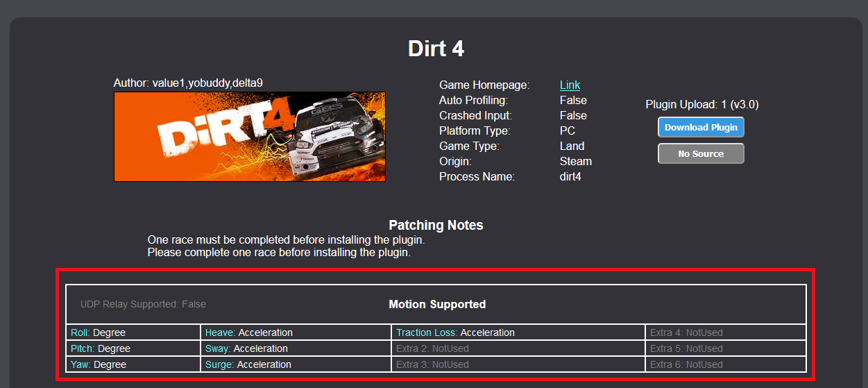868x388 pixels.
Task: Click the Extra 3: NotUsed cell
Action: pos(518,364)
